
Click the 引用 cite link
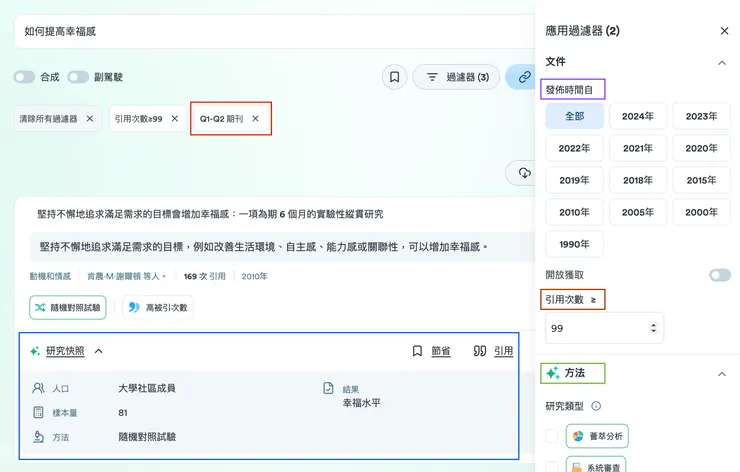(504, 351)
